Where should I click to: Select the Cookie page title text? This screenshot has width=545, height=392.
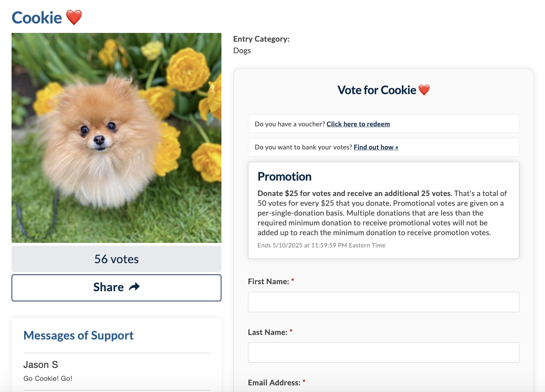37,18
